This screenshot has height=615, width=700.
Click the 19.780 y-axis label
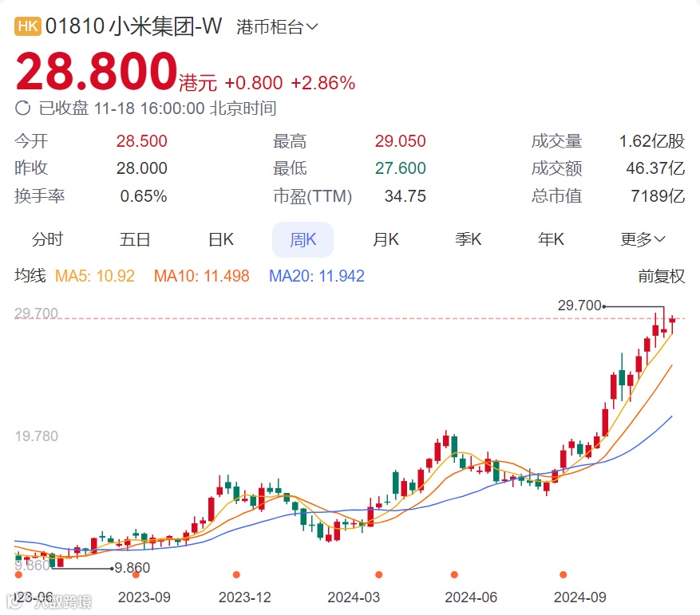[36, 436]
